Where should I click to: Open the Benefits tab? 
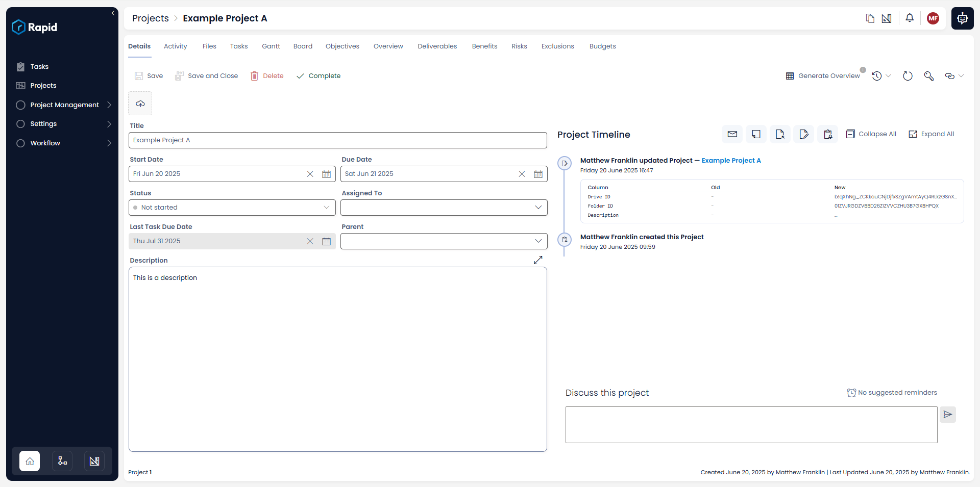[484, 46]
